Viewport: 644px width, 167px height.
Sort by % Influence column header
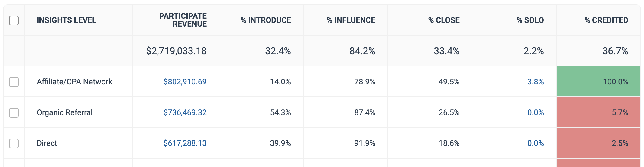(x=351, y=20)
